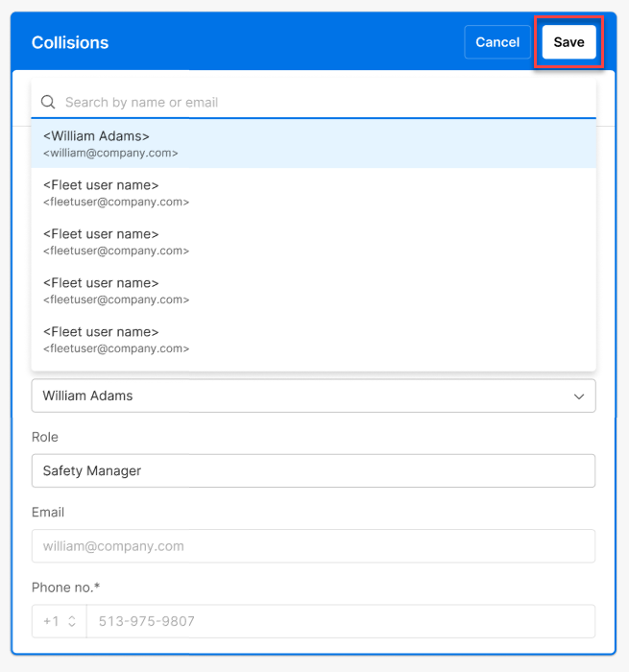Screen dimensions: 629x672
Task: Click the Phone no. label
Action: point(63,588)
